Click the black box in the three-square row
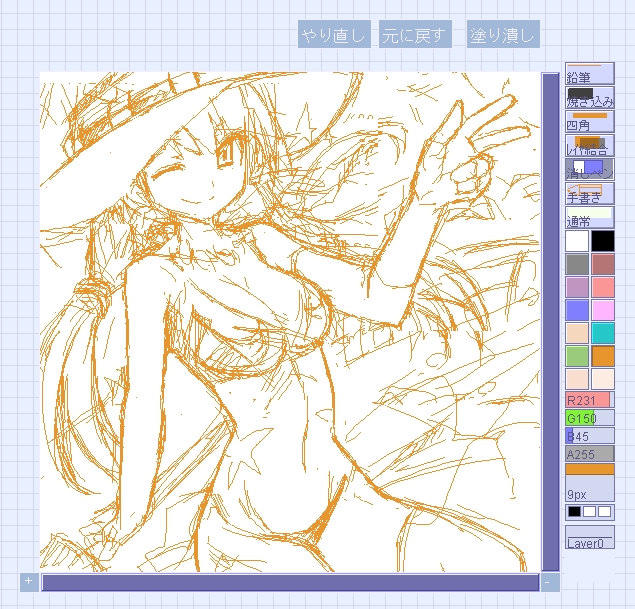 pos(574,512)
